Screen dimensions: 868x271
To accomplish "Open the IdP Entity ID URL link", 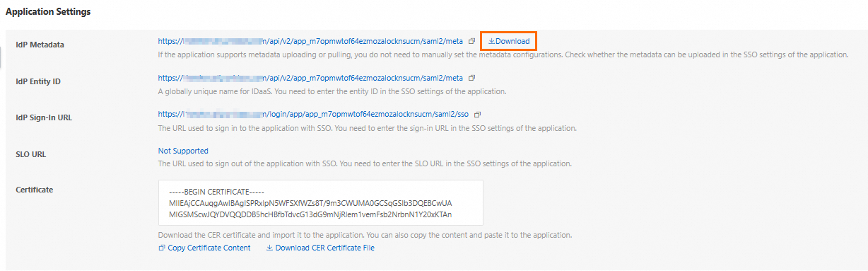I will point(310,78).
